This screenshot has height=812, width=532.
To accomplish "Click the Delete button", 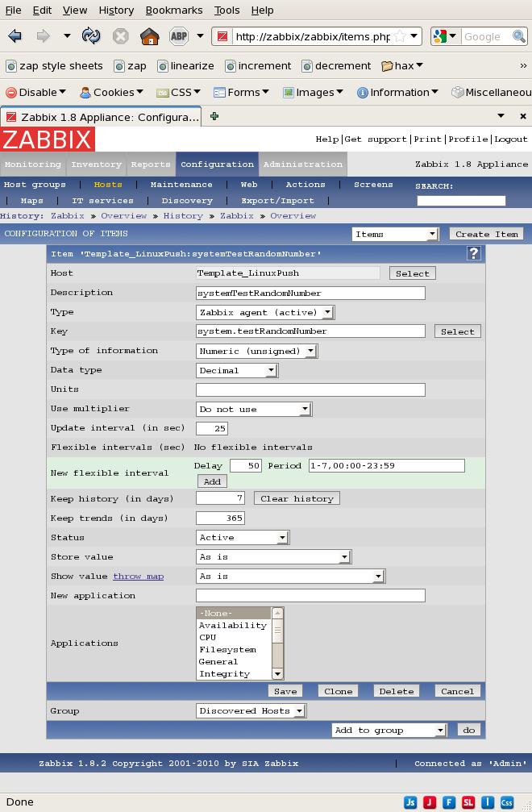I will coord(397,691).
